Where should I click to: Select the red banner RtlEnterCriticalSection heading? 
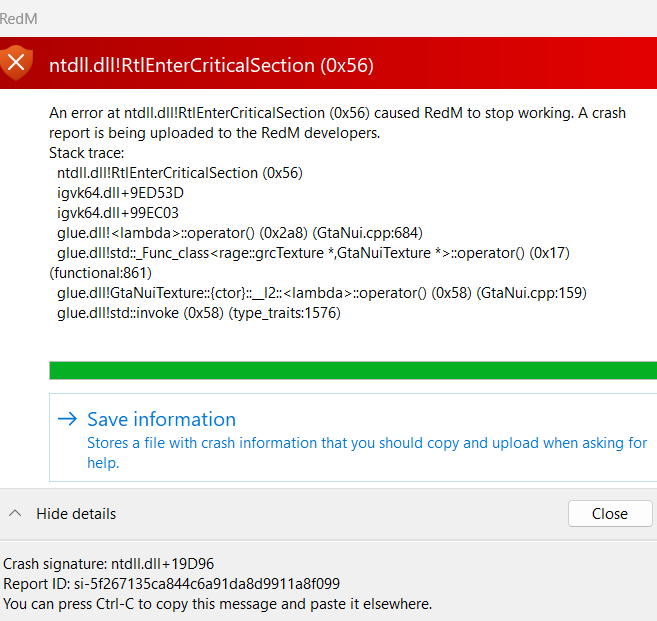(x=211, y=65)
